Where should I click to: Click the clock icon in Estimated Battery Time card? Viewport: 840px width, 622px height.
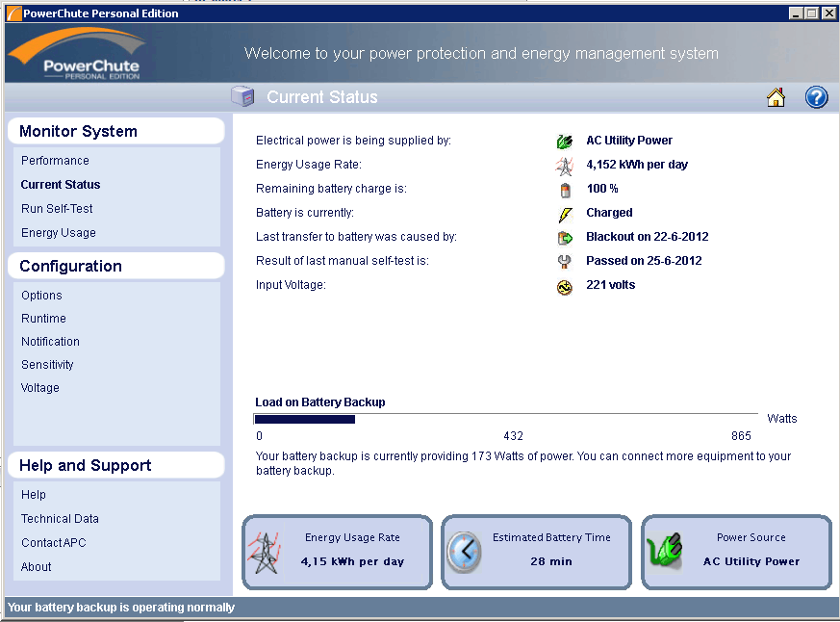pos(465,553)
